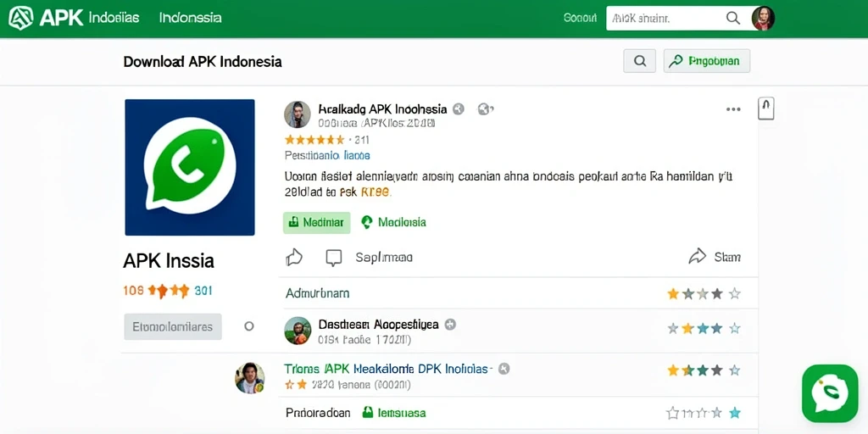
Task: Click the Stam share arrow button
Action: point(714,256)
